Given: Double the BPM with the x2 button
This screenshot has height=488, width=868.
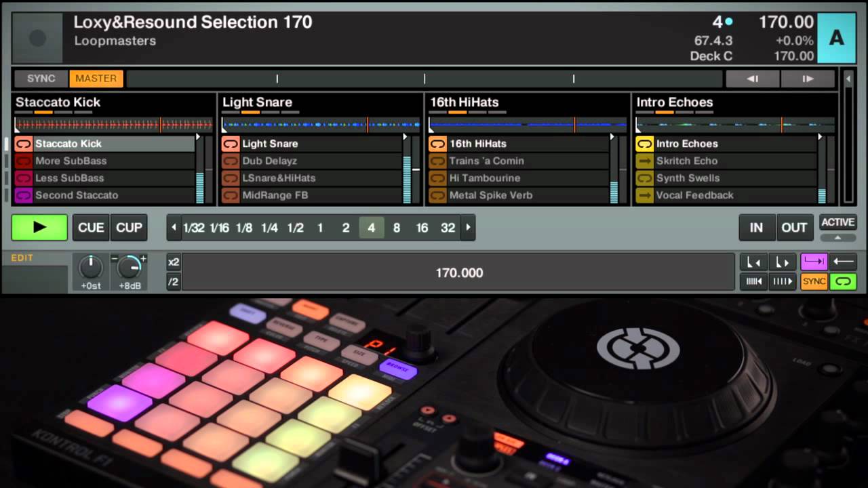Looking at the screenshot, I should [x=174, y=262].
